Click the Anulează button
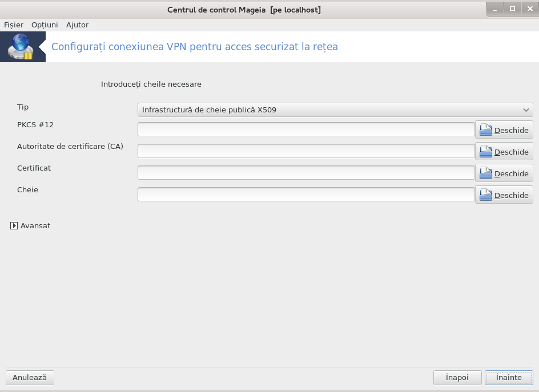Screen dimensions: 539x392 (30, 378)
